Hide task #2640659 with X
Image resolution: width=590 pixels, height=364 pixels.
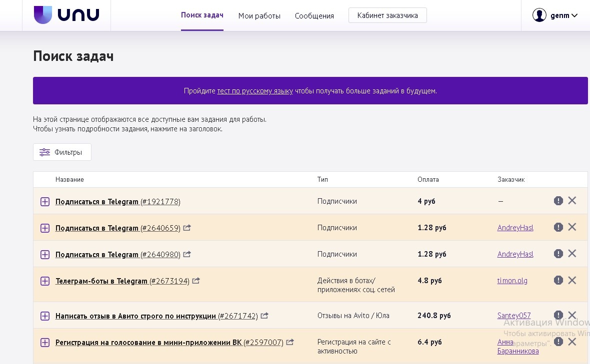pos(572,227)
